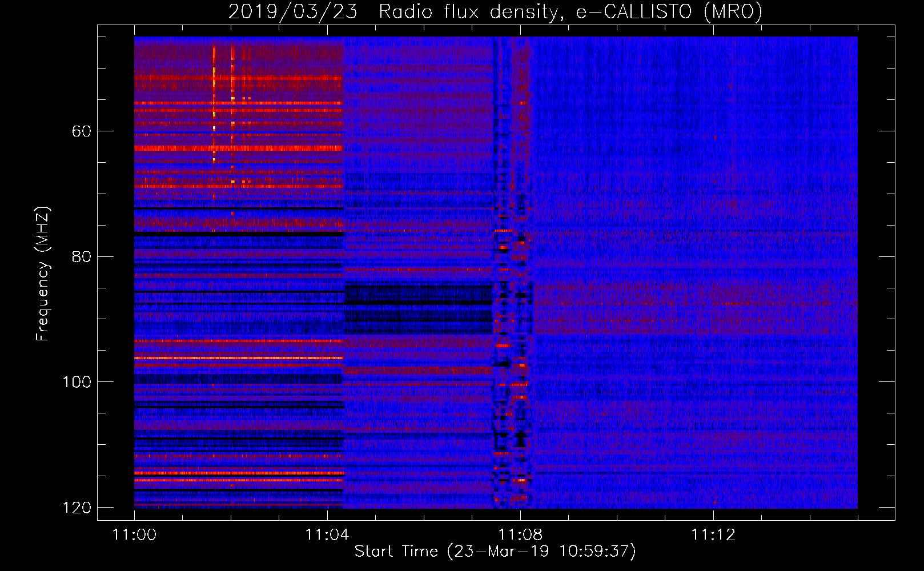The image size is (924, 571).
Task: Click the "80" frequency tick label
Action: tap(82, 256)
